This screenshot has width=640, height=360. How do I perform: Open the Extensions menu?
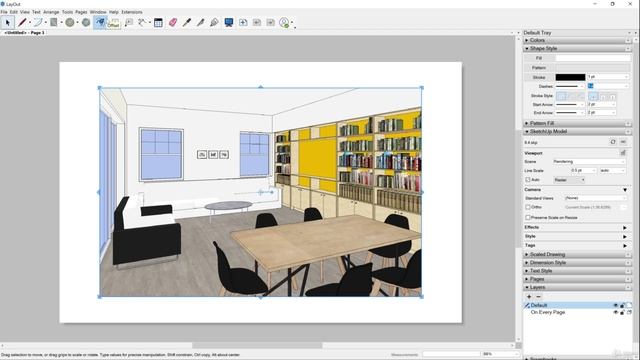point(132,12)
